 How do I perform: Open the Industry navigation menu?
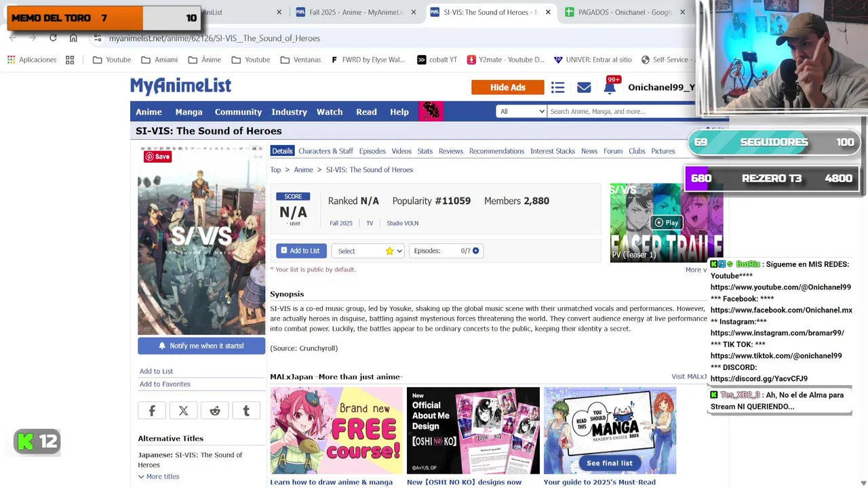[289, 112]
